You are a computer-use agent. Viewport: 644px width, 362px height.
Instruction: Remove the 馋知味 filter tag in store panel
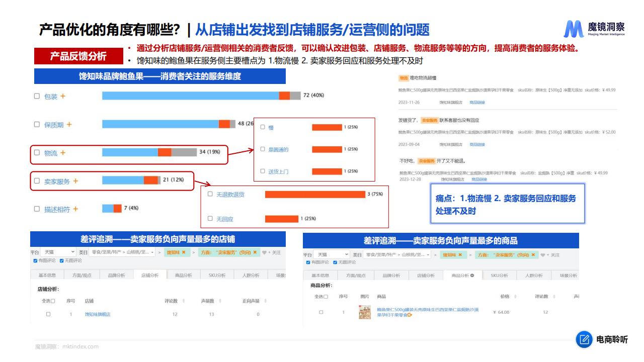[x=184, y=252]
